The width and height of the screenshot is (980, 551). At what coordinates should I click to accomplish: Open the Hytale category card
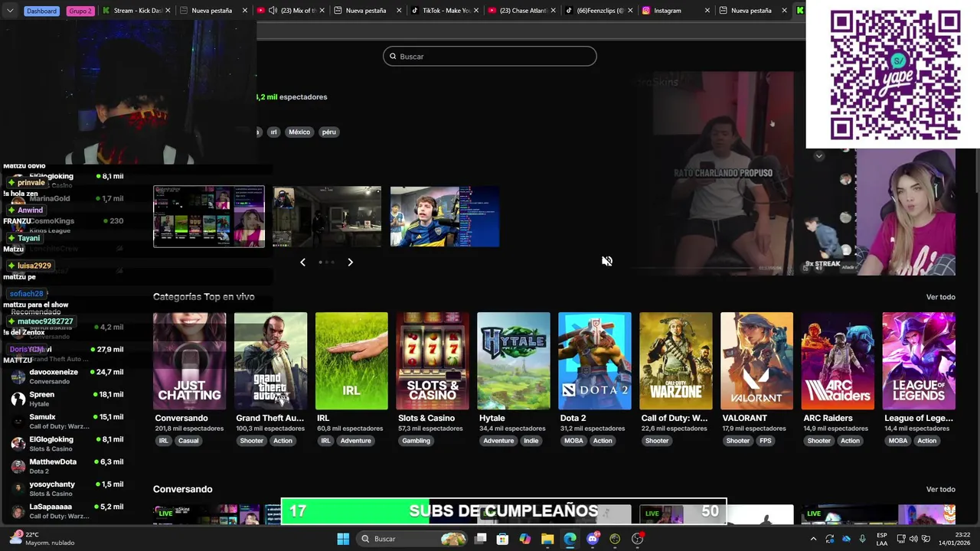(x=514, y=361)
